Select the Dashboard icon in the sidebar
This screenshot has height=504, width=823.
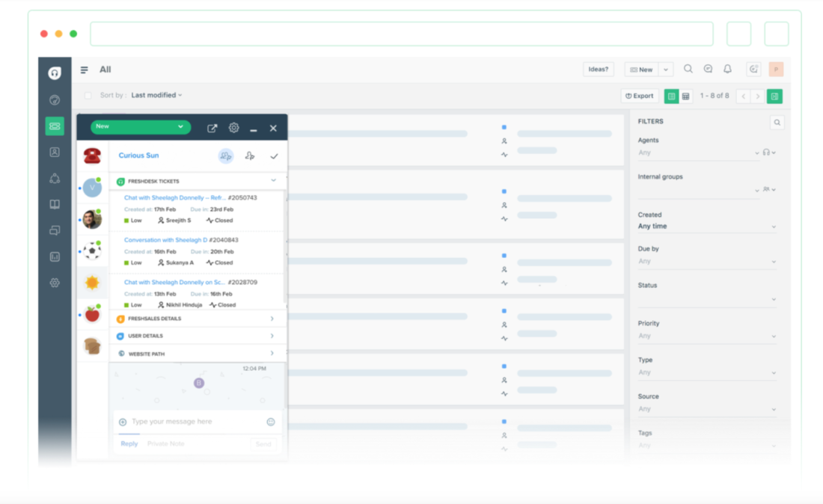click(54, 99)
